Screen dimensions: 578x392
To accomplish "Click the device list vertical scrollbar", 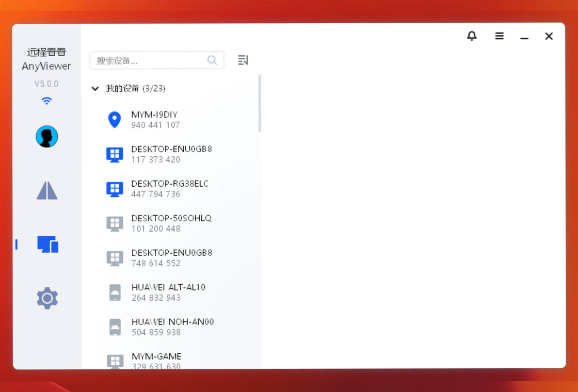I will [260, 103].
